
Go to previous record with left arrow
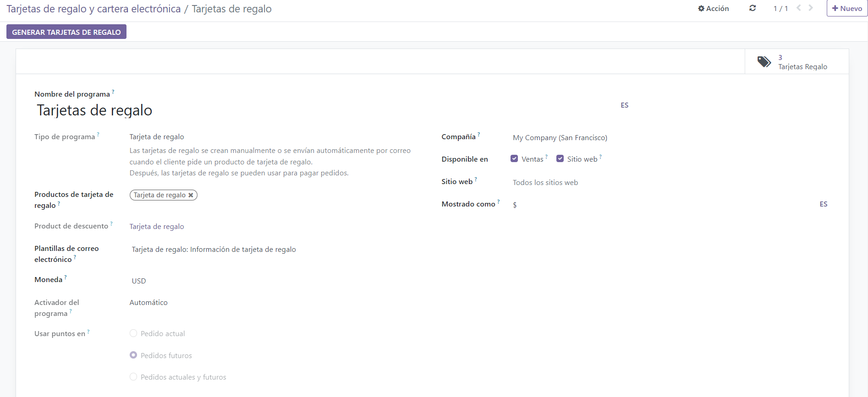(799, 8)
